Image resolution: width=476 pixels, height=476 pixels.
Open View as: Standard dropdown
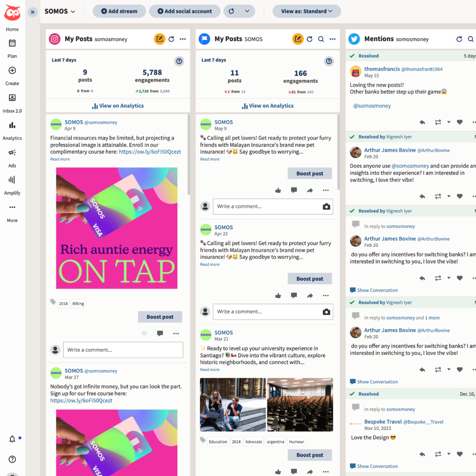(x=307, y=11)
